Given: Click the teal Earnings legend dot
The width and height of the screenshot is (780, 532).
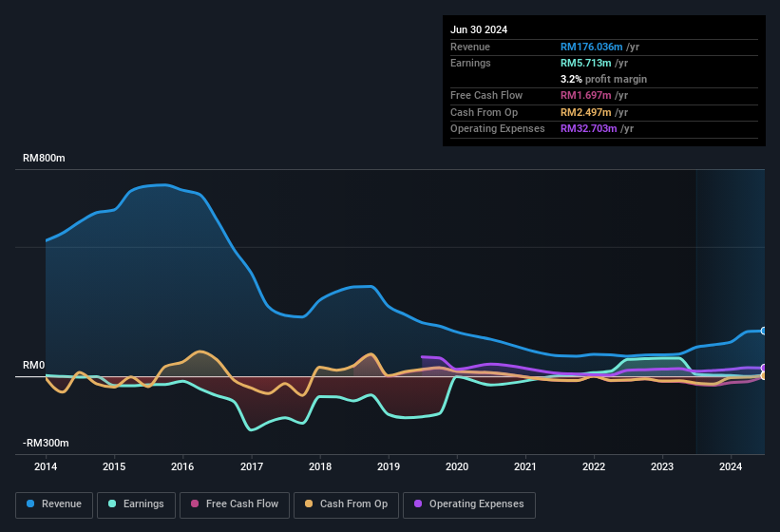Looking at the screenshot, I should tap(112, 503).
